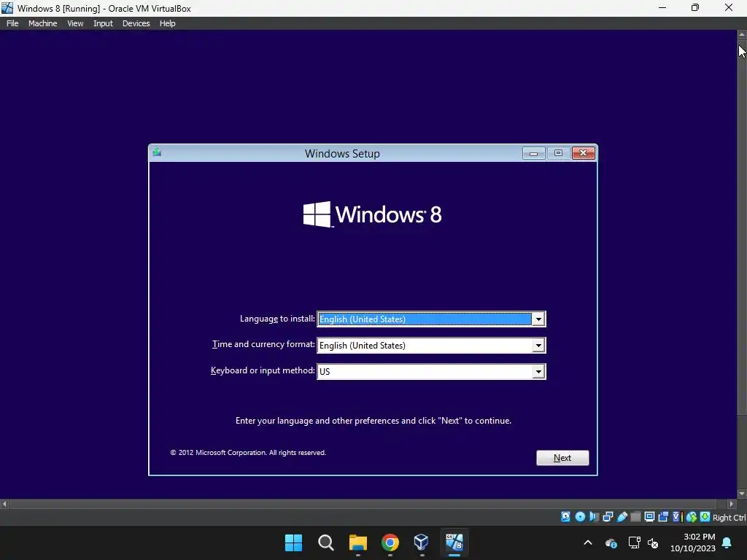747x560 pixels.
Task: Click the CPU virtualization V icon in status bar
Action: pyautogui.click(x=677, y=517)
